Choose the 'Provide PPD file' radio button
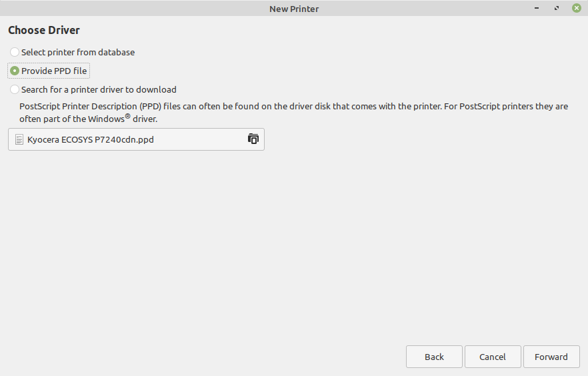588x376 pixels. 15,71
